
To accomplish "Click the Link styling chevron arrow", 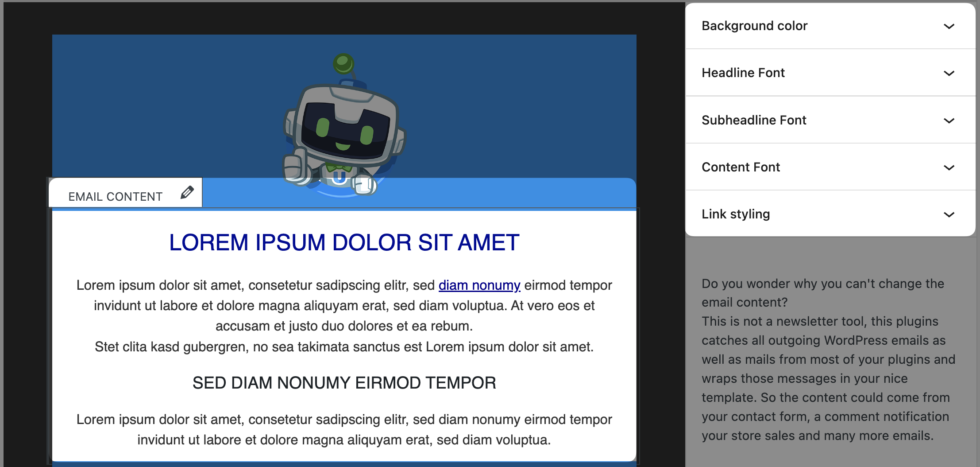I will point(949,214).
